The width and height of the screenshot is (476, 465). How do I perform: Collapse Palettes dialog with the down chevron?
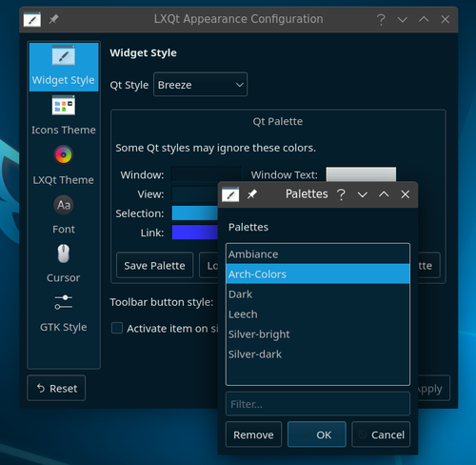pos(363,194)
